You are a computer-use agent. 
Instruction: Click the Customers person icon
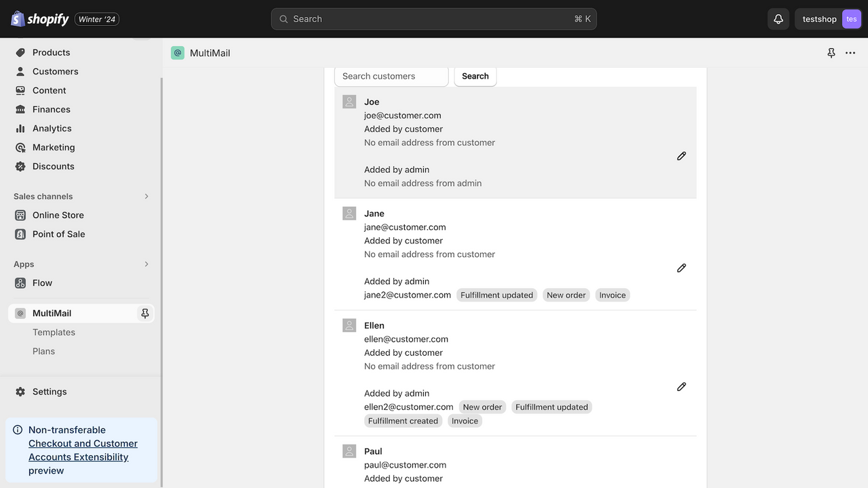click(x=20, y=71)
